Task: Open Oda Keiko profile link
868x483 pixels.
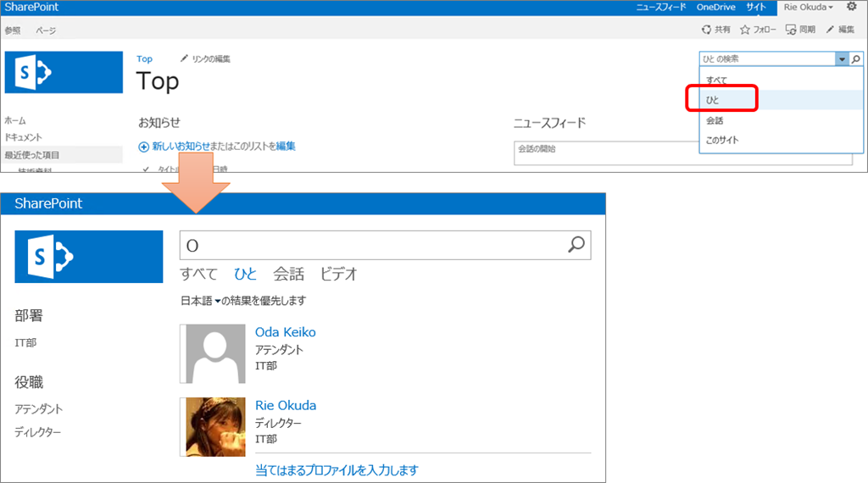Action: click(285, 332)
